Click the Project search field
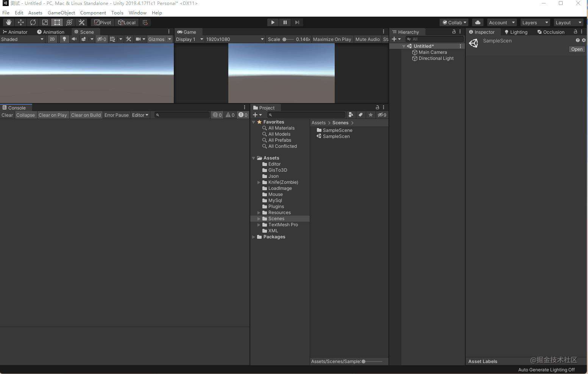588x374 pixels. [306, 115]
